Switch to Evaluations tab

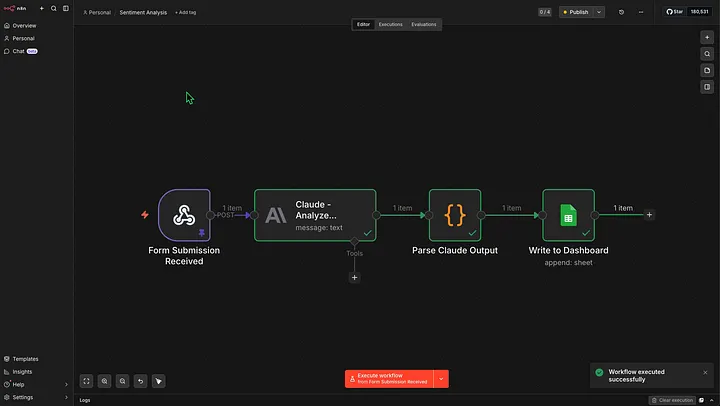(x=424, y=24)
